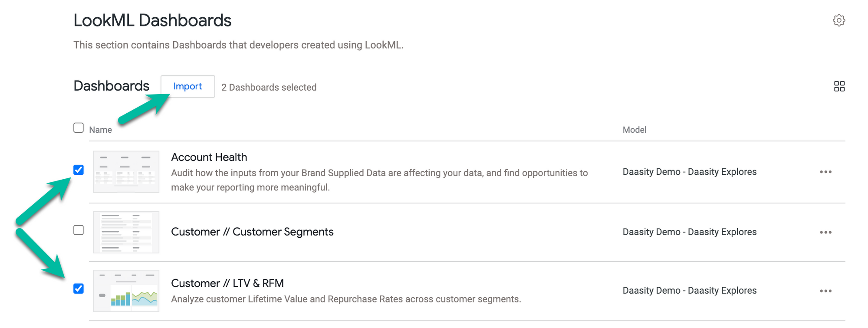Toggle the select-all Name checkbox

coord(79,128)
